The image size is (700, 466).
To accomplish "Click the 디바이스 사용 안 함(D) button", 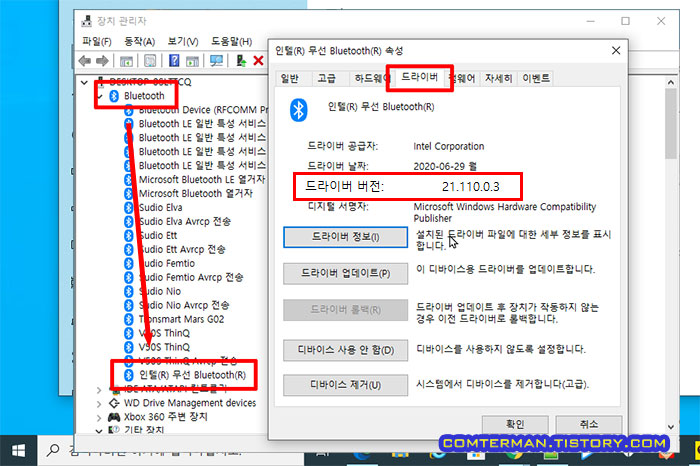I will click(x=345, y=350).
